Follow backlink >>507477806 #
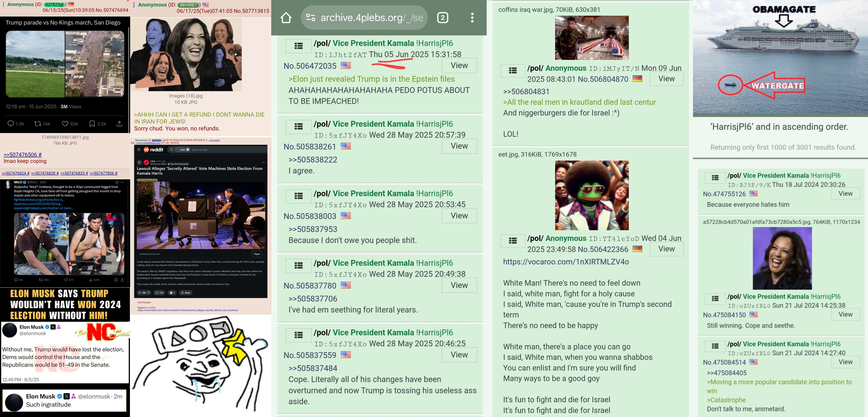868x417 pixels. click(103, 173)
